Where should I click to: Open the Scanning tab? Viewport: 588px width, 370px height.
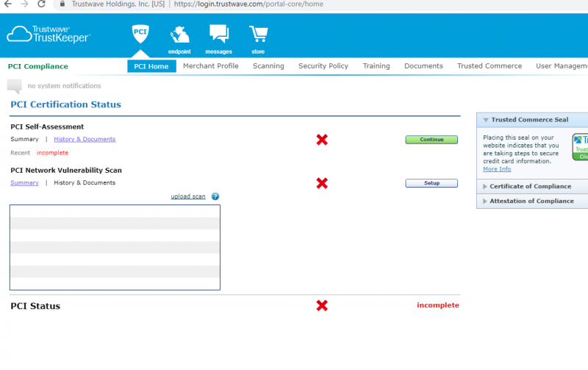[x=268, y=66]
